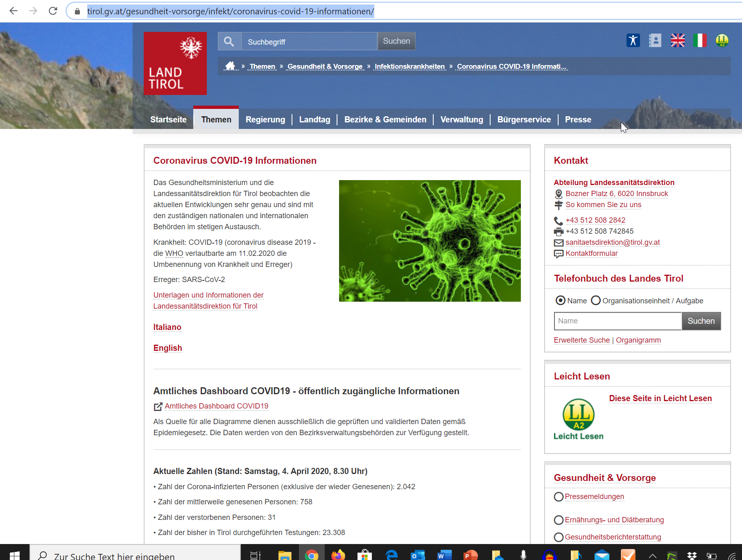Click the Suchen button in header search

point(396,41)
